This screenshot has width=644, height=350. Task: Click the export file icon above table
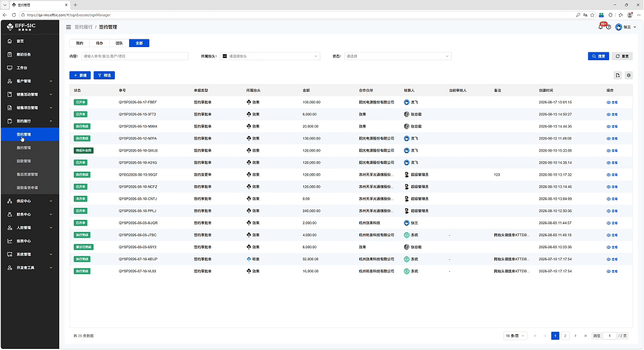tap(618, 75)
